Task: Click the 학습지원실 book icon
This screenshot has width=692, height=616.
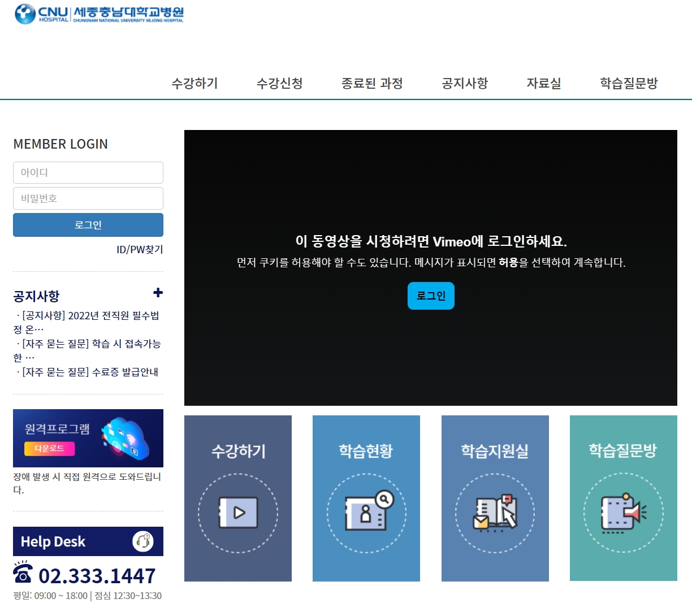Action: (x=495, y=513)
